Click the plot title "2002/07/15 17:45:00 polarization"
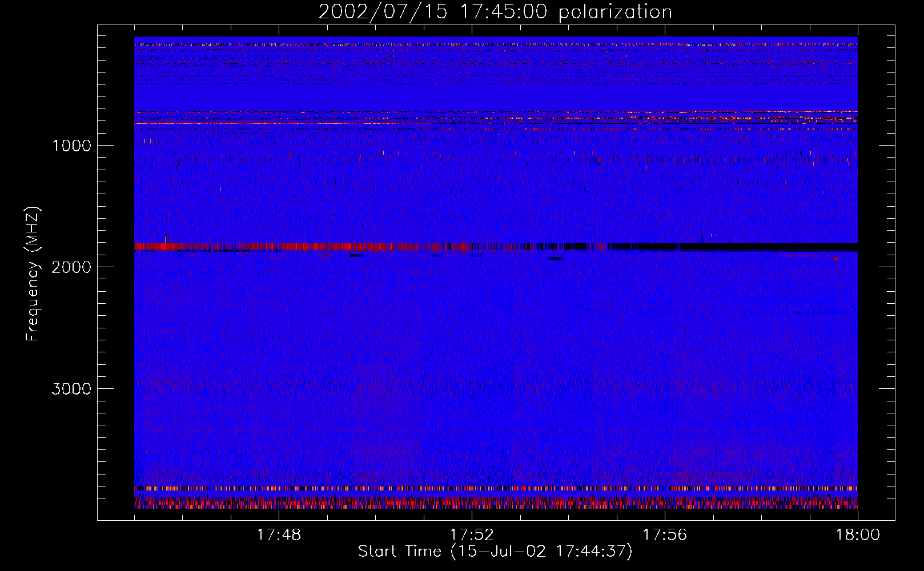Screen dimensions: 924x571 click(x=495, y=12)
